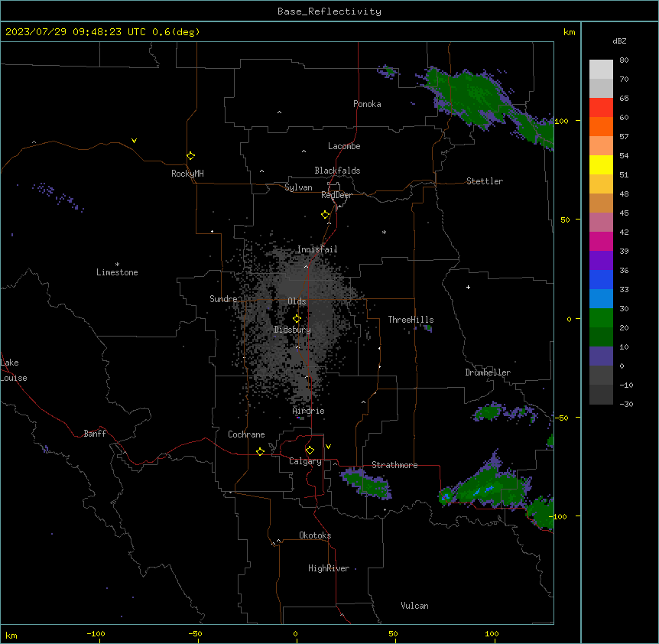
Task: Click the Base_Reflectivity title text
Action: pyautogui.click(x=329, y=11)
